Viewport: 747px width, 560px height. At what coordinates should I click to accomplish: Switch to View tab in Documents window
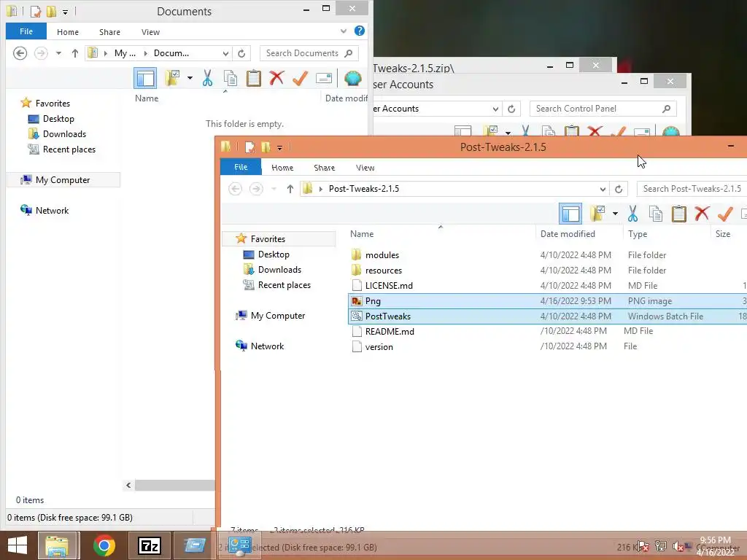coord(150,32)
